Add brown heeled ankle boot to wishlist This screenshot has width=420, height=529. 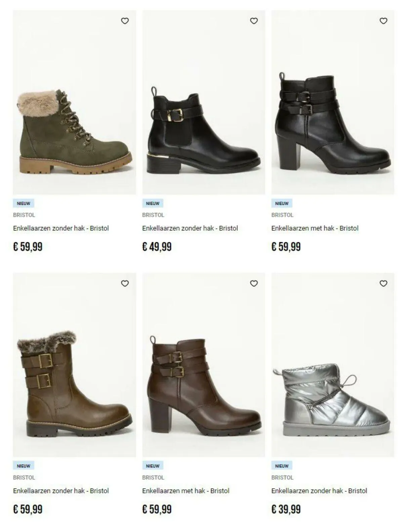pyautogui.click(x=254, y=283)
